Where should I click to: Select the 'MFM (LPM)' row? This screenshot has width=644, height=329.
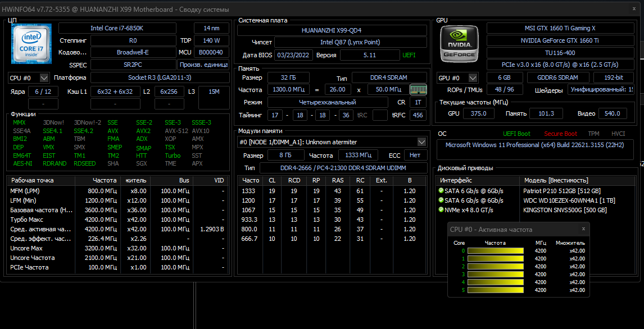[x=117, y=191]
